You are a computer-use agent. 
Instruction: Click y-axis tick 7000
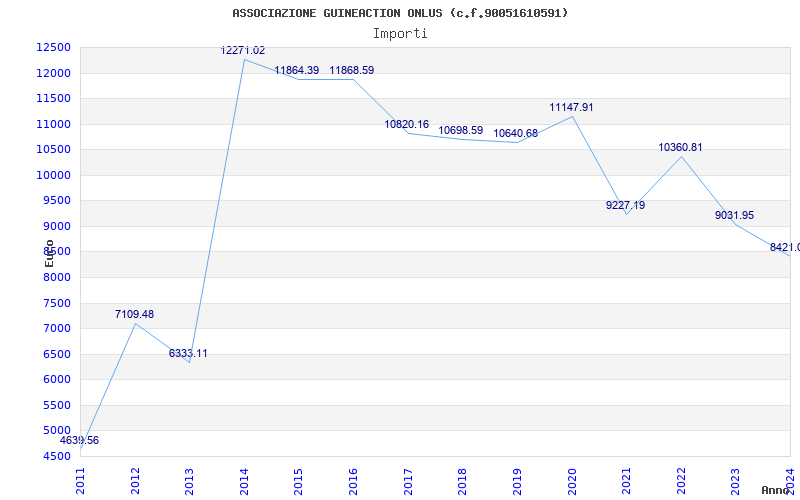(56, 329)
